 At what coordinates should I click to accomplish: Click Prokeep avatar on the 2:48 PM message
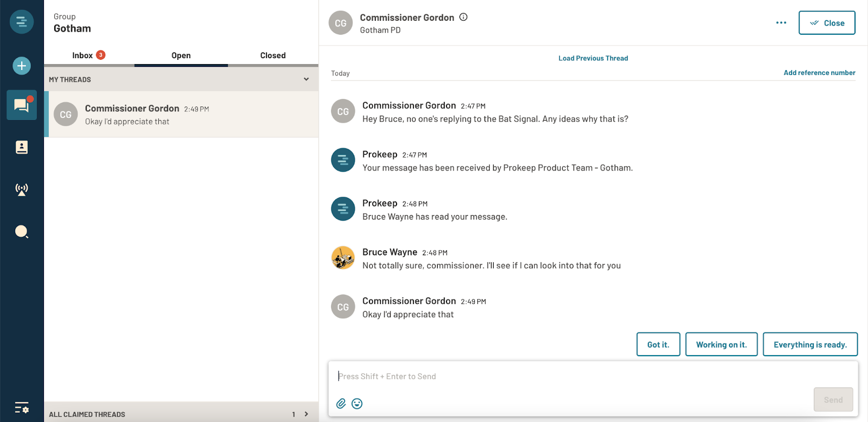343,209
